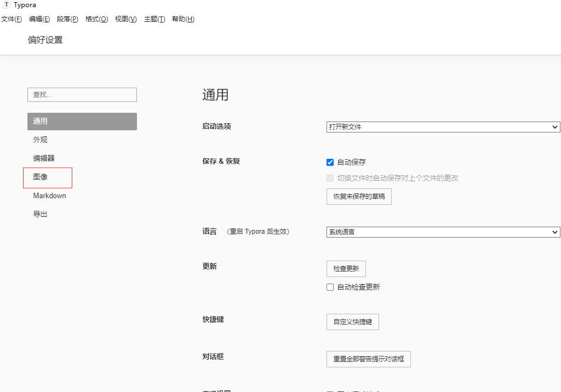Image resolution: width=561 pixels, height=392 pixels.
Task: Click the 通用 section heading
Action: (215, 95)
